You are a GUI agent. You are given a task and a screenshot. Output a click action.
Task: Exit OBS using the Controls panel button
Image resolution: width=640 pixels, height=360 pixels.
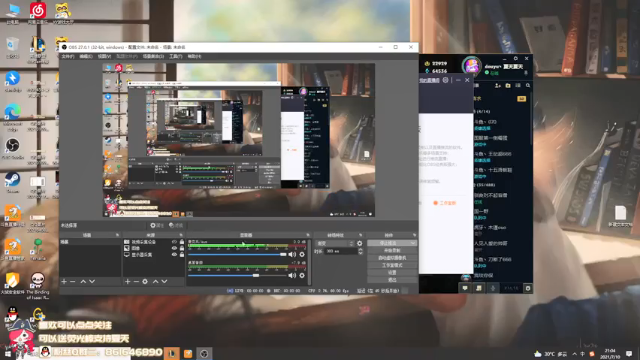(392, 280)
